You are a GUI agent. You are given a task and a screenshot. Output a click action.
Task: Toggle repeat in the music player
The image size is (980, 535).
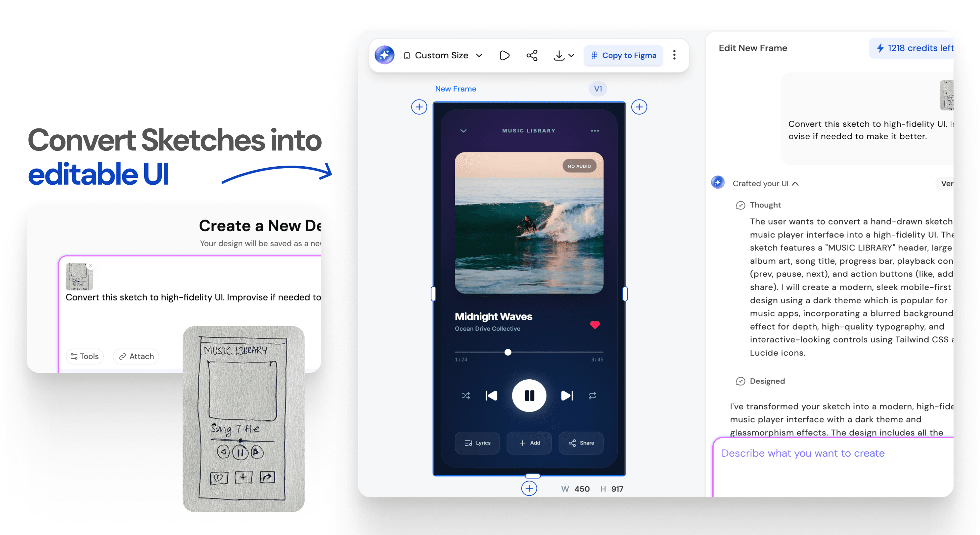coord(592,396)
